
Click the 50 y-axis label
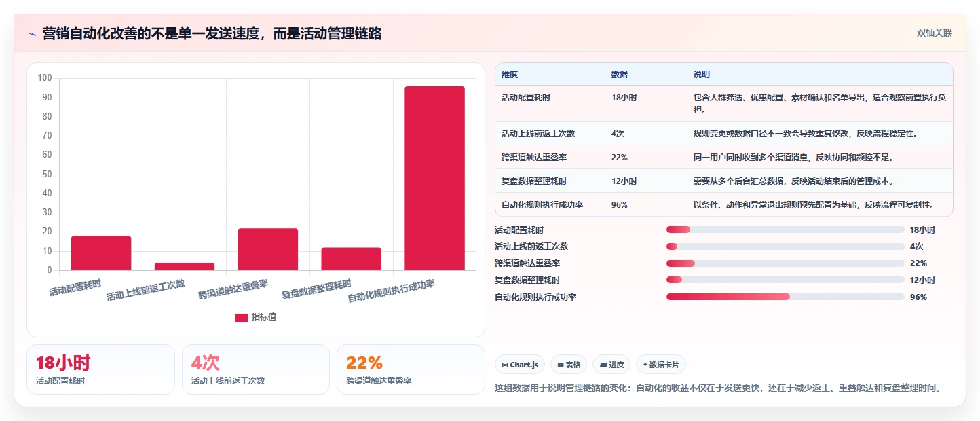click(47, 174)
